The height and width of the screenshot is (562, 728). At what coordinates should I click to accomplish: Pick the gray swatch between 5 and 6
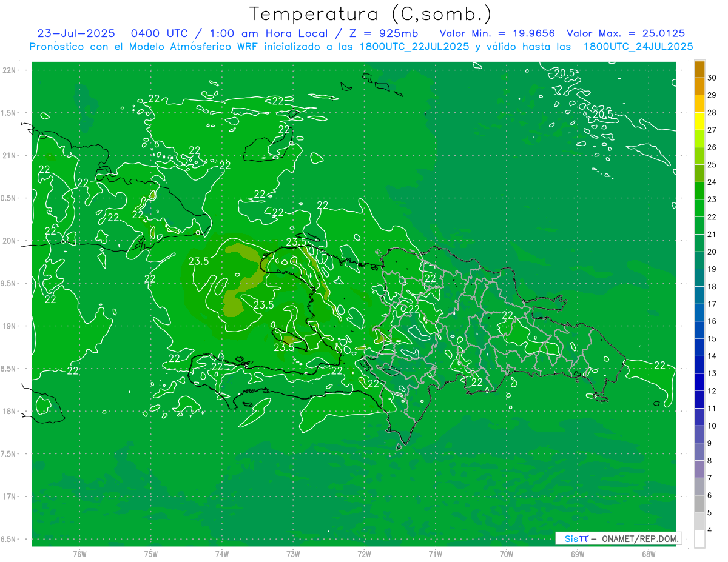[699, 504]
